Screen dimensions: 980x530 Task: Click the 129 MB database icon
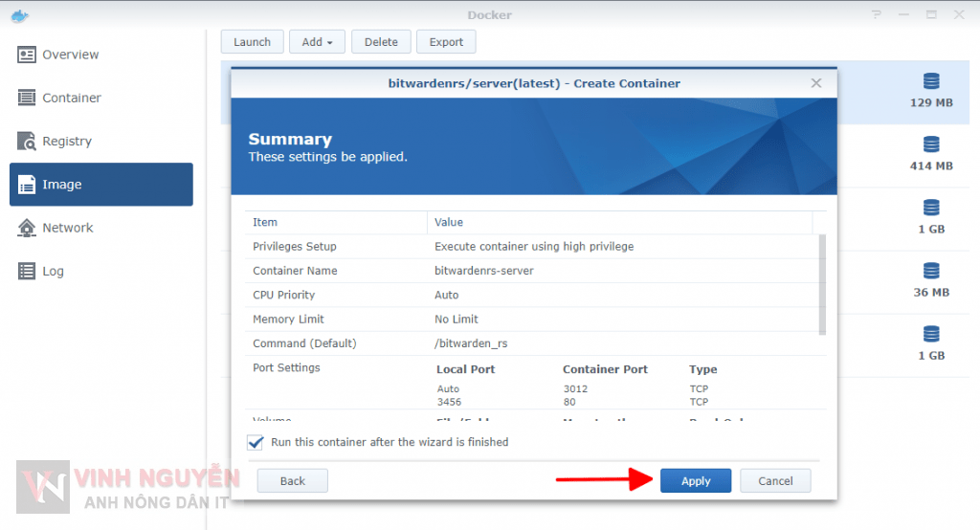coord(931,81)
